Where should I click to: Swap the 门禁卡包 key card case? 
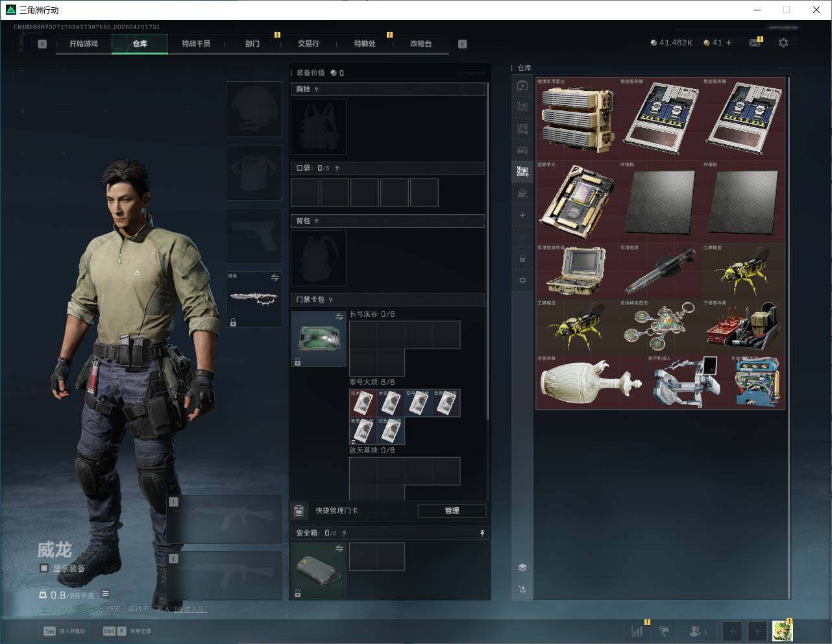coord(339,317)
